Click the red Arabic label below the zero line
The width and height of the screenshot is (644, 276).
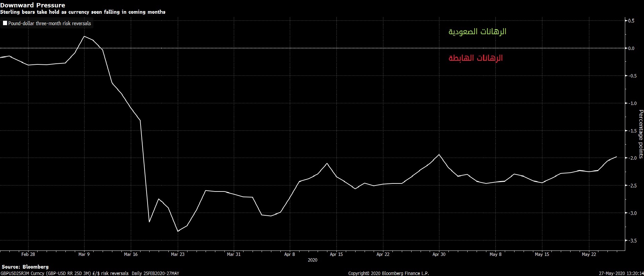tap(476, 58)
